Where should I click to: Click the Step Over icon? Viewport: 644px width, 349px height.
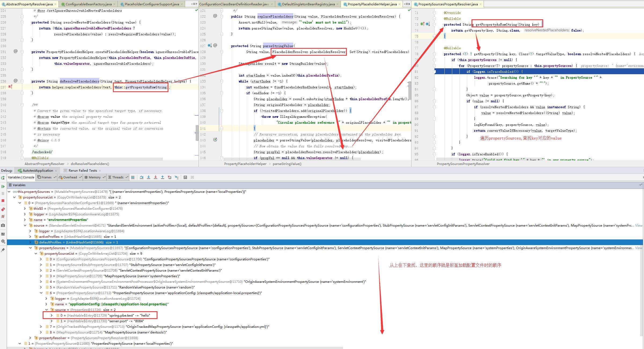click(x=142, y=177)
